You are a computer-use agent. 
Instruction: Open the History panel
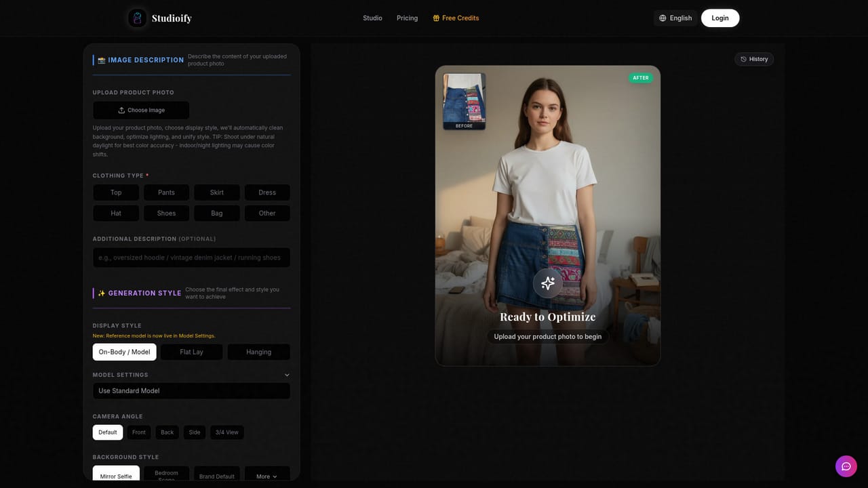point(754,59)
